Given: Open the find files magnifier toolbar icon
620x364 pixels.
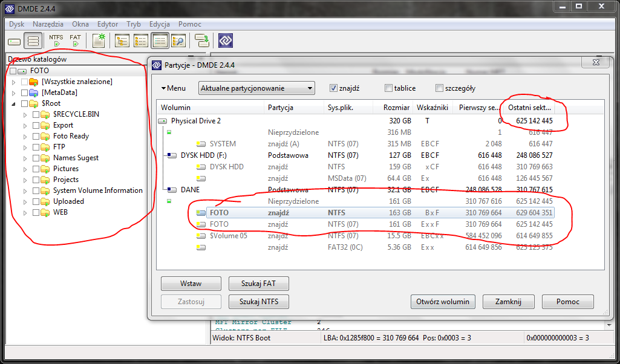Looking at the screenshot, I should coord(178,41).
